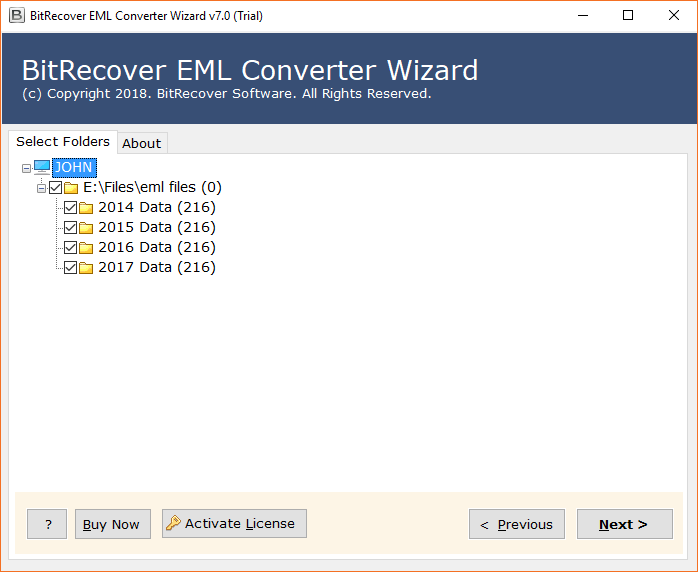Image resolution: width=698 pixels, height=572 pixels.
Task: Click the 2015 Data folder icon
Action: 86,228
